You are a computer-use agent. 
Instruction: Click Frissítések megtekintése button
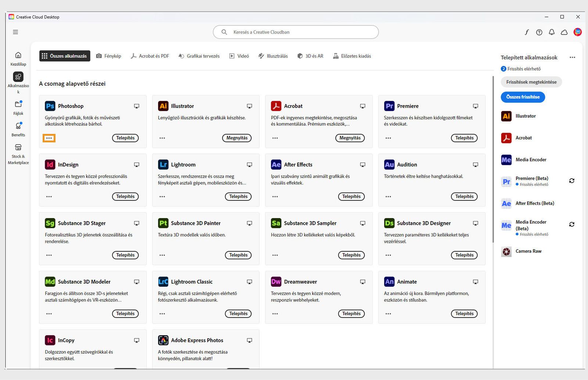coord(531,82)
